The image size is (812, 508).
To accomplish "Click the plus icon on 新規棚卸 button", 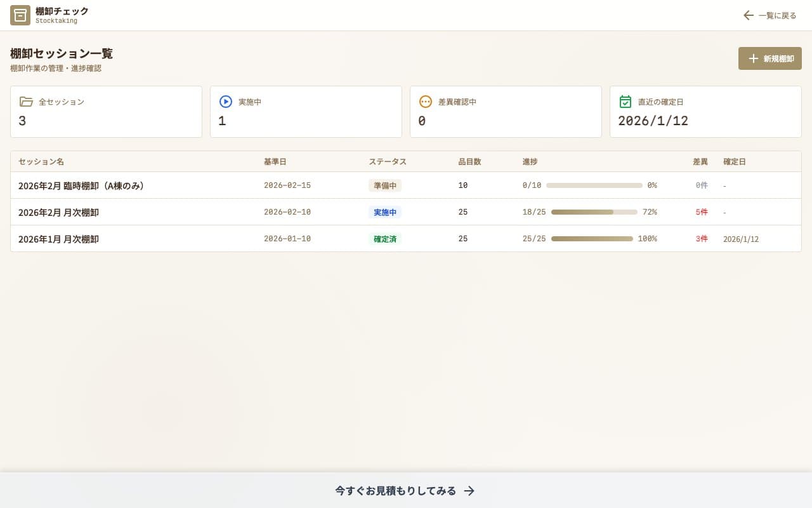I will [x=754, y=58].
